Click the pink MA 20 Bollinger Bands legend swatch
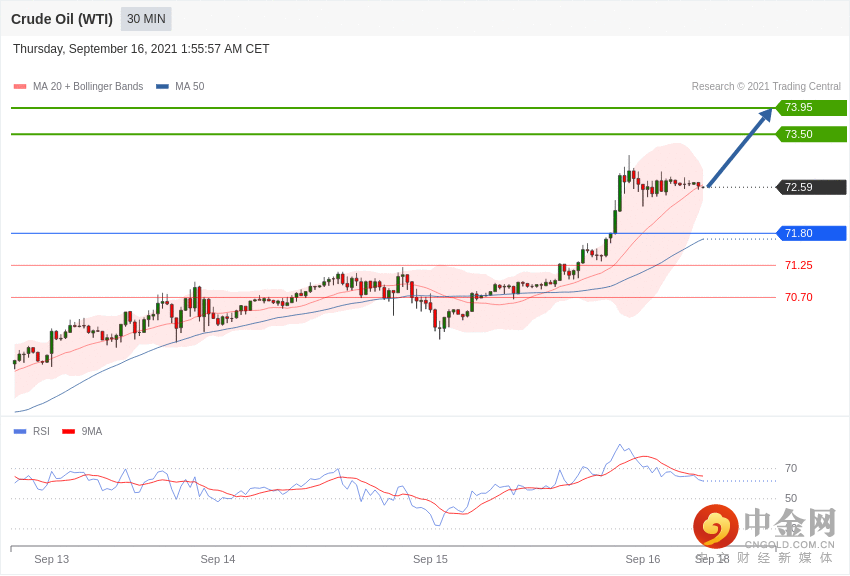Screen dimensions: 850x576 [x=20, y=87]
